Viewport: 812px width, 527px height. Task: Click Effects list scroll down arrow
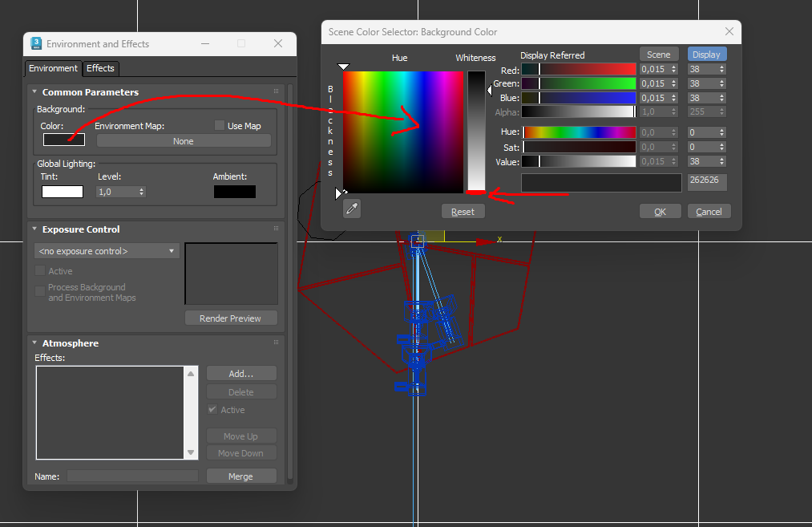coord(191,452)
